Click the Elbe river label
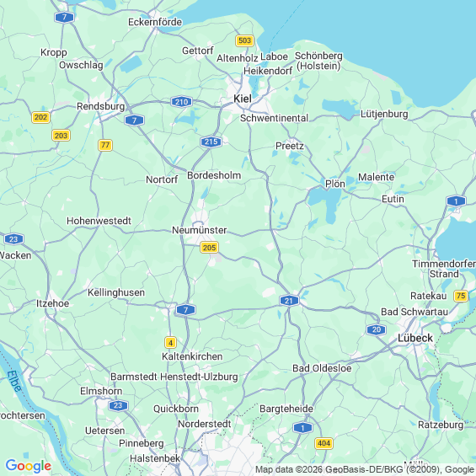 coord(14,381)
